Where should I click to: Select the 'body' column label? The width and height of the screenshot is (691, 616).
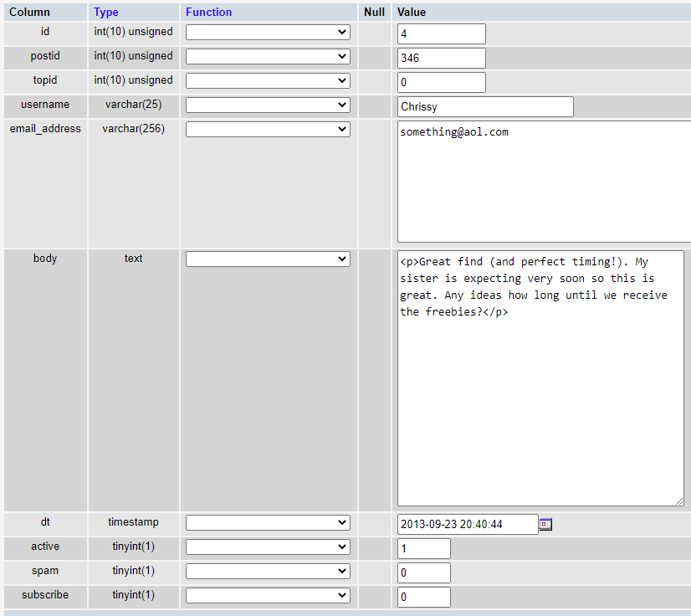click(x=45, y=259)
